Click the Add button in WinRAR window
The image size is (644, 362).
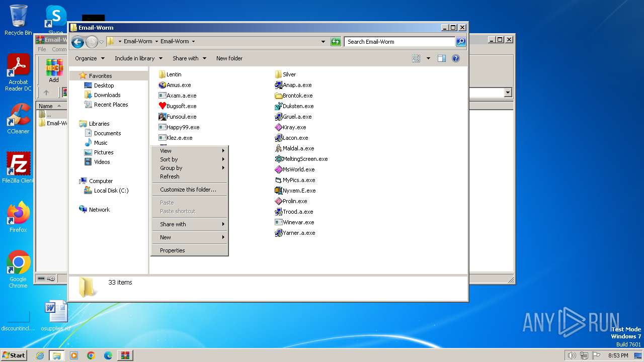(x=54, y=71)
